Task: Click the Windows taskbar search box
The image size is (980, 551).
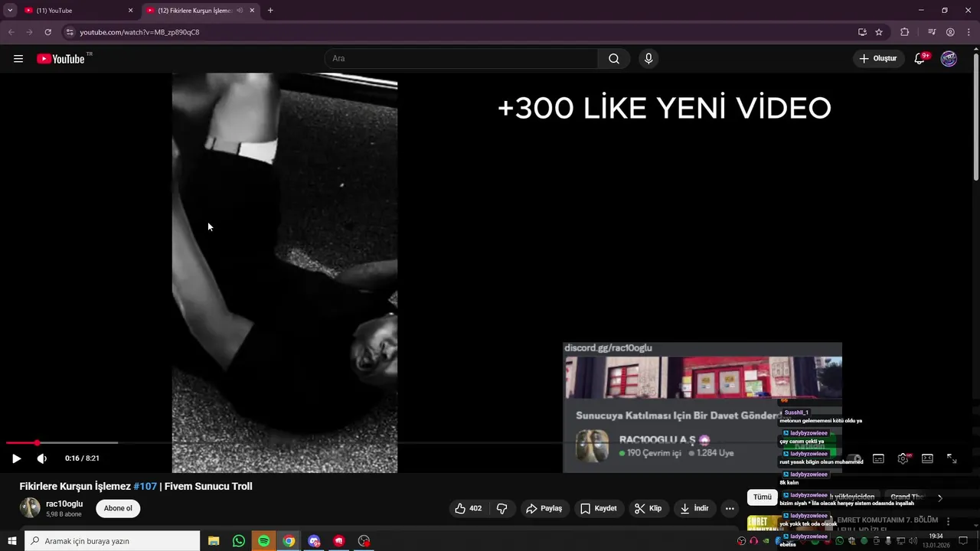Action: (113, 541)
